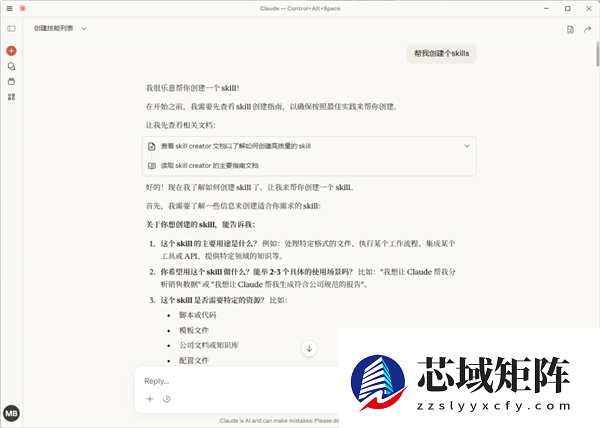Minimize the Claude window
600x428 pixels.
[x=546, y=8]
